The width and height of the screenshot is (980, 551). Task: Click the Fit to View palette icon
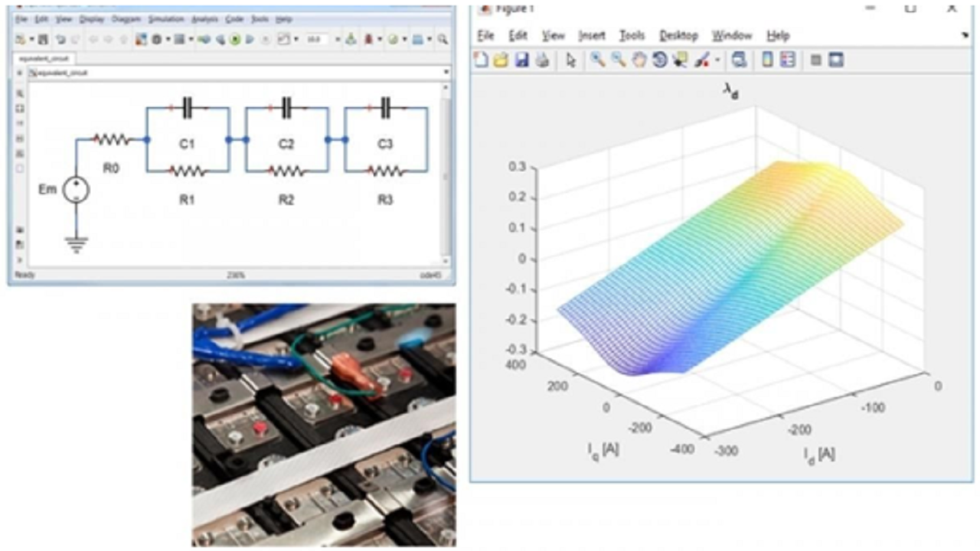(x=19, y=109)
